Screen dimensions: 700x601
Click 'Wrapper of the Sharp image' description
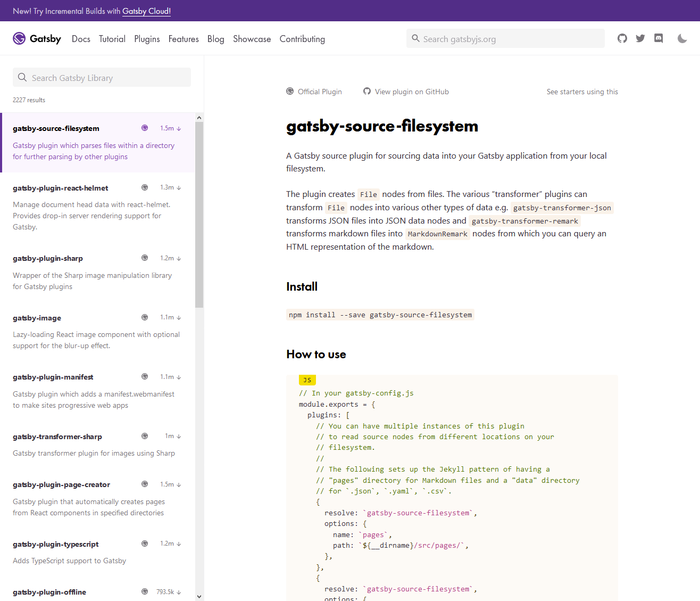(92, 281)
